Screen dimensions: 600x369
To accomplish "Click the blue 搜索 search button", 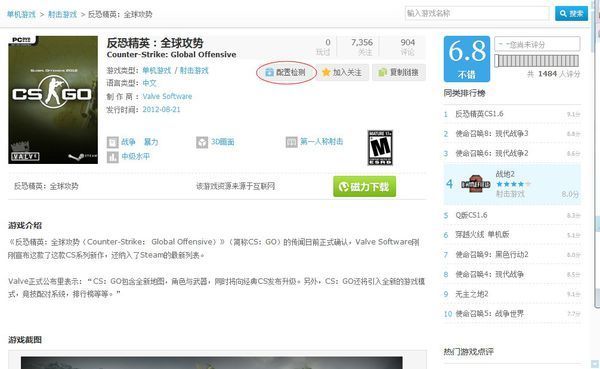I will pyautogui.click(x=571, y=13).
